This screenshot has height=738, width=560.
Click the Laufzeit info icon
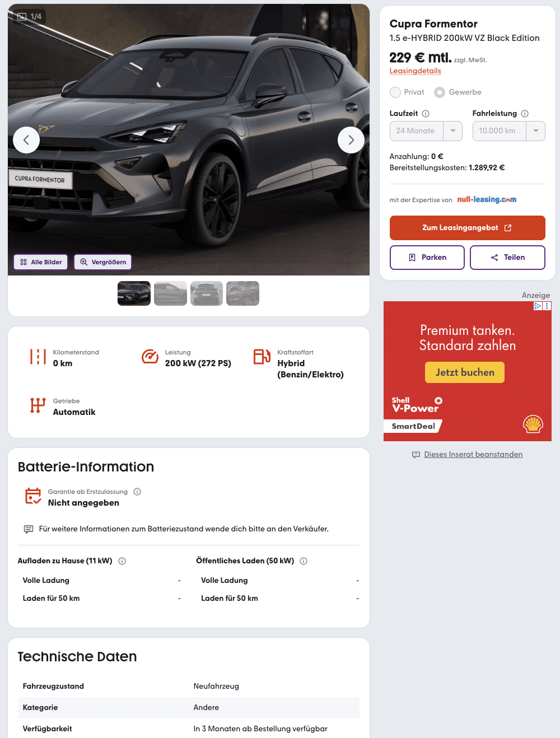[x=426, y=114]
